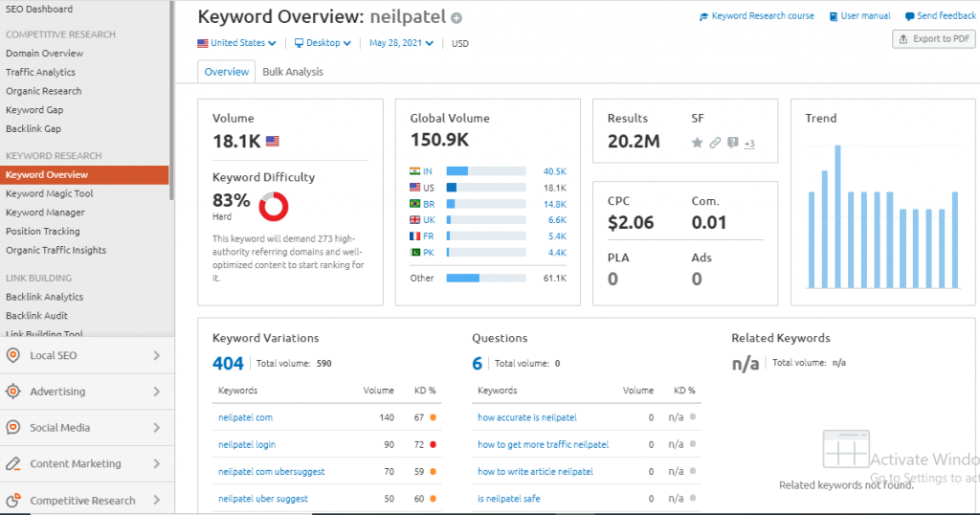The width and height of the screenshot is (980, 515).
Task: Click the 404 keyword variations count
Action: point(228,363)
